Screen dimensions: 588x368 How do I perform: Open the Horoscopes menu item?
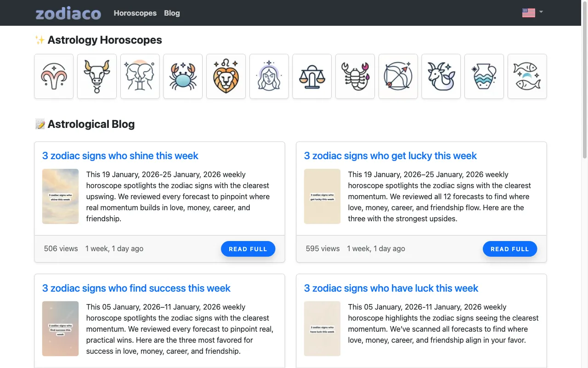point(135,13)
